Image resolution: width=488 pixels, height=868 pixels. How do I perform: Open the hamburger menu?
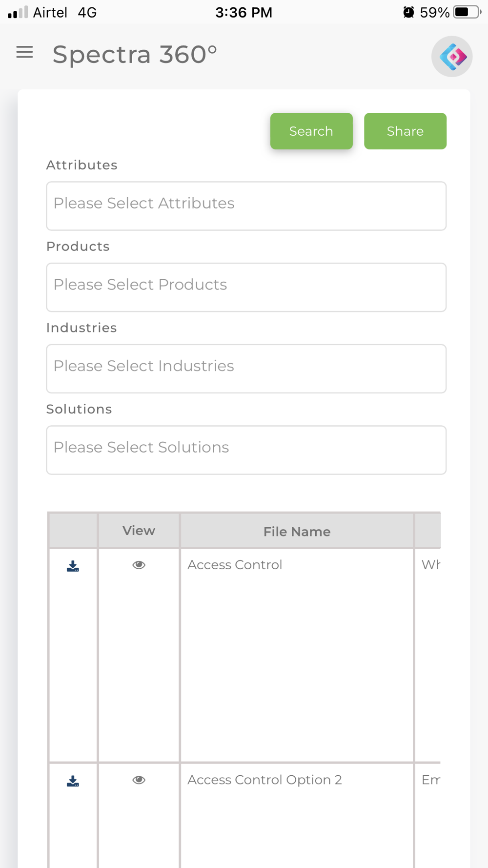[24, 52]
